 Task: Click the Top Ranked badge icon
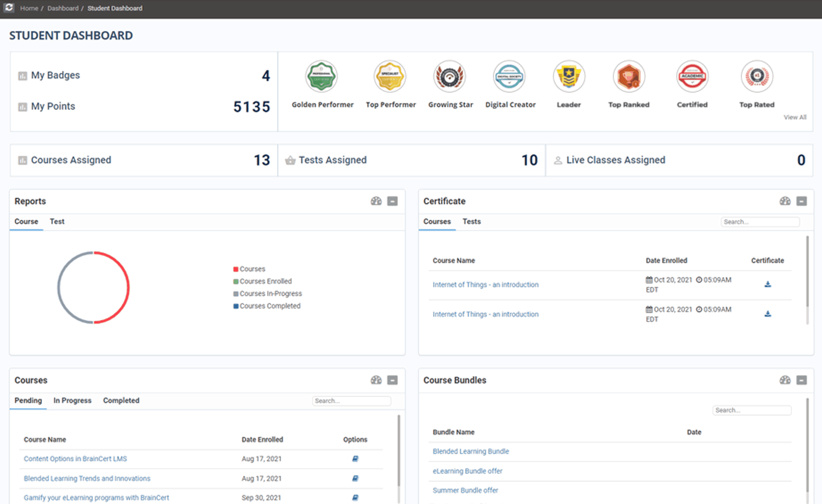[629, 76]
